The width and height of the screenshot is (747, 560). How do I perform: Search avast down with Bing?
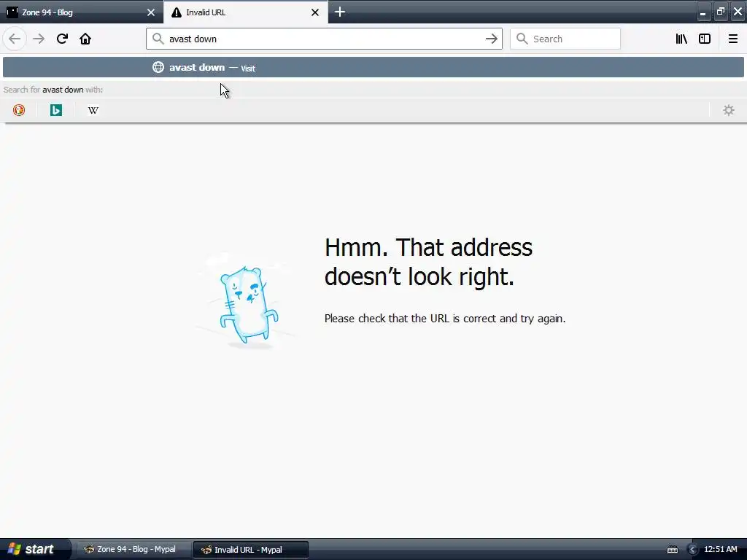(55, 110)
